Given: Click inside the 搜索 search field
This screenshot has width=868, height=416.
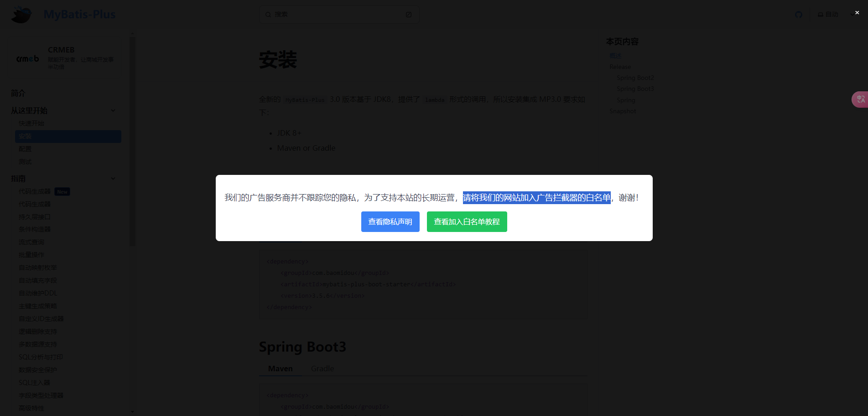Looking at the screenshot, I should [x=319, y=14].
